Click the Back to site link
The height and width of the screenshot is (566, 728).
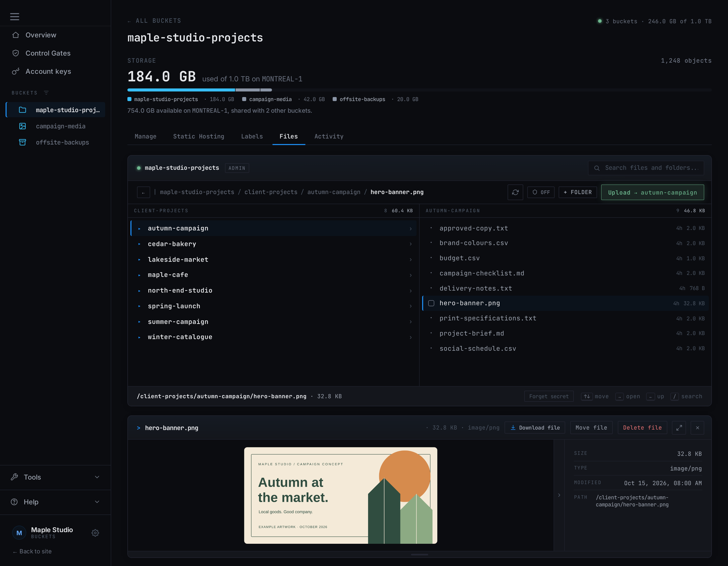32,551
